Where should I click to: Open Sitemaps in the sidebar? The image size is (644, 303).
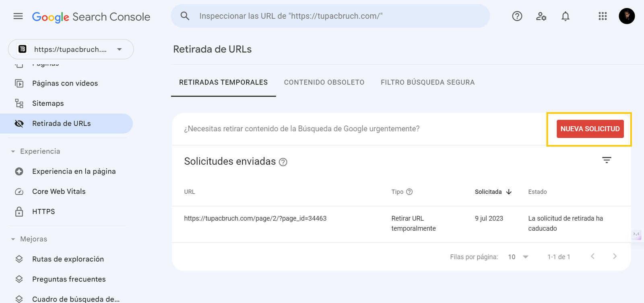(x=48, y=103)
